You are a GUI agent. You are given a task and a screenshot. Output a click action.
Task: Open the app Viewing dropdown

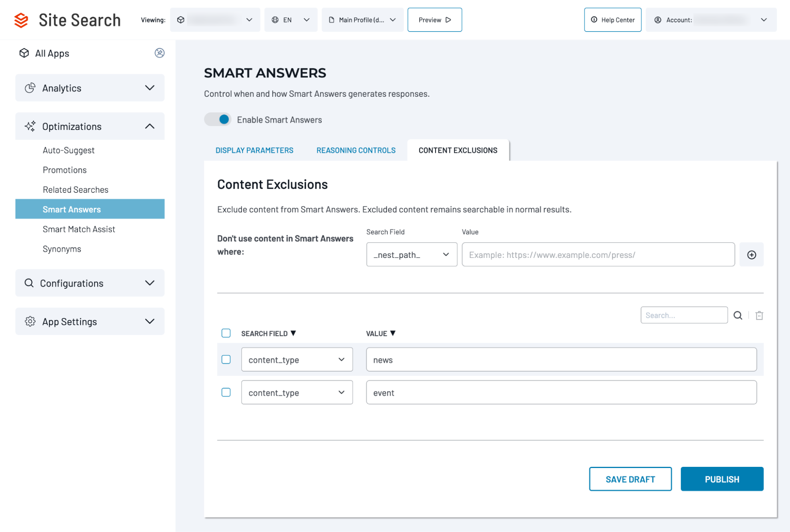(x=215, y=20)
